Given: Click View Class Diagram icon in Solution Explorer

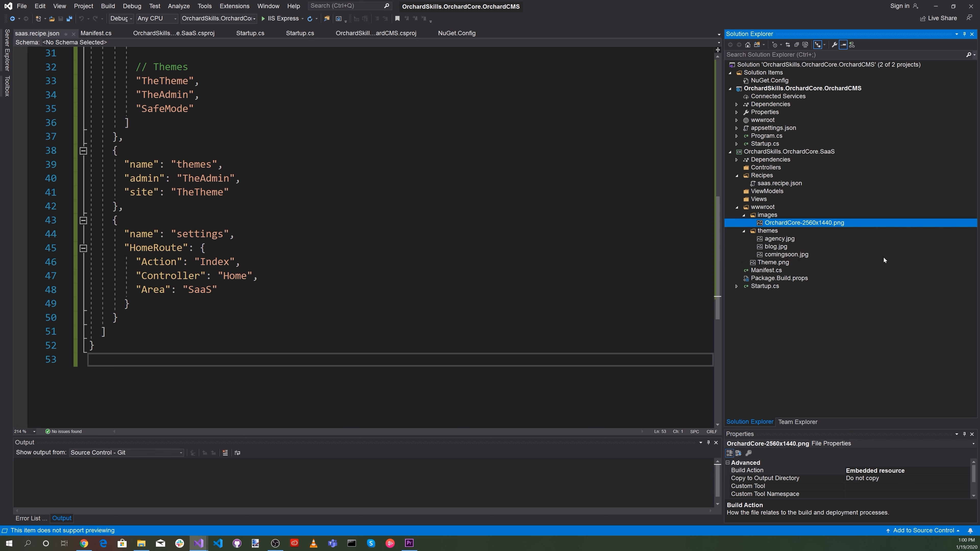Looking at the screenshot, I should point(852,45).
